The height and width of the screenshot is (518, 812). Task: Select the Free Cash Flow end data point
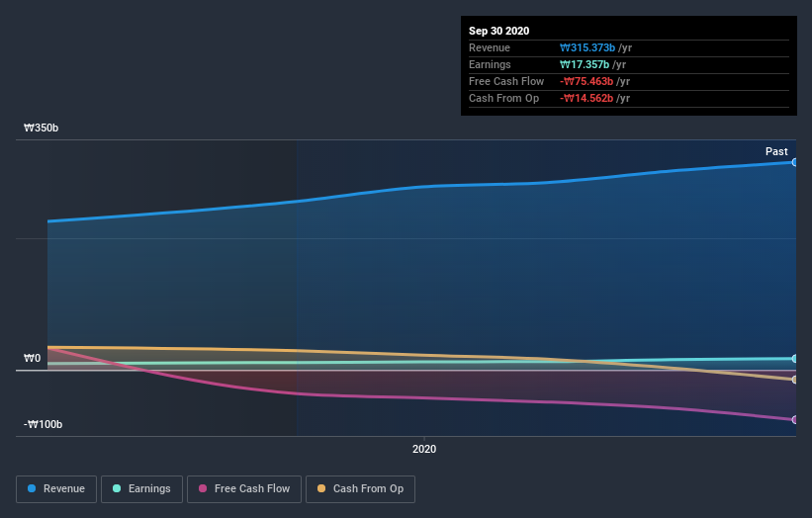click(x=794, y=420)
